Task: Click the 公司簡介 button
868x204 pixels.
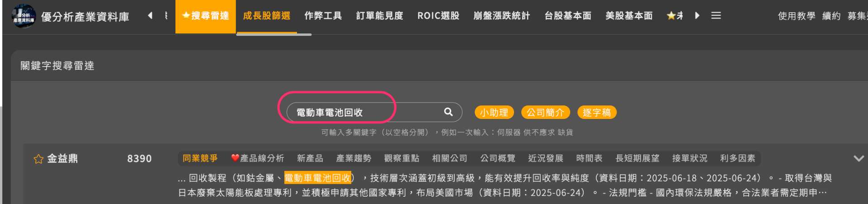Action: pyautogui.click(x=546, y=112)
